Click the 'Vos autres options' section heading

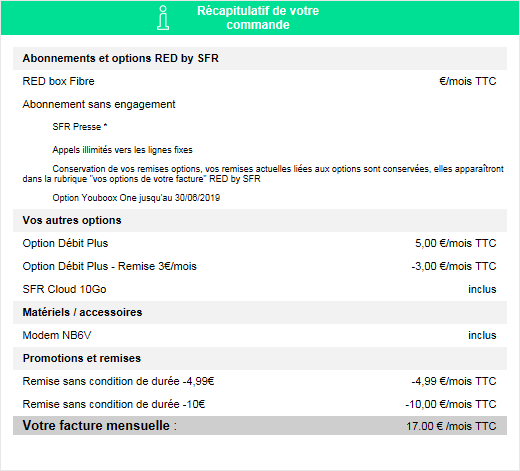point(72,220)
